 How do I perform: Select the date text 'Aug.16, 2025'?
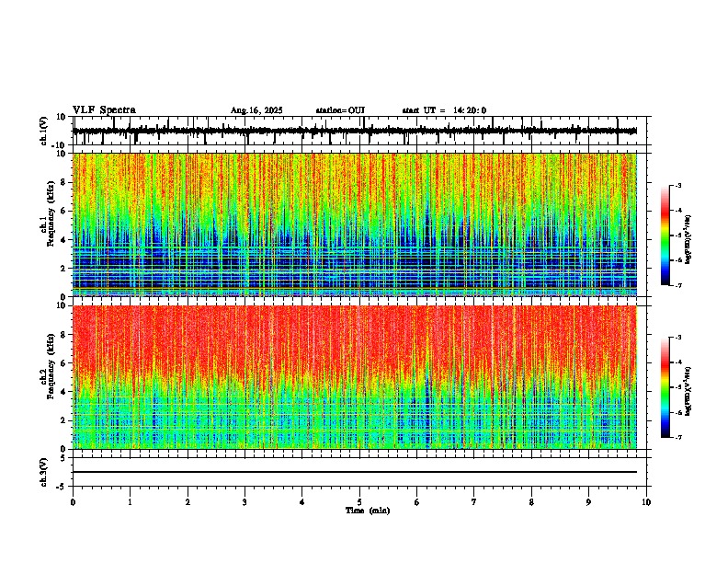[256, 110]
